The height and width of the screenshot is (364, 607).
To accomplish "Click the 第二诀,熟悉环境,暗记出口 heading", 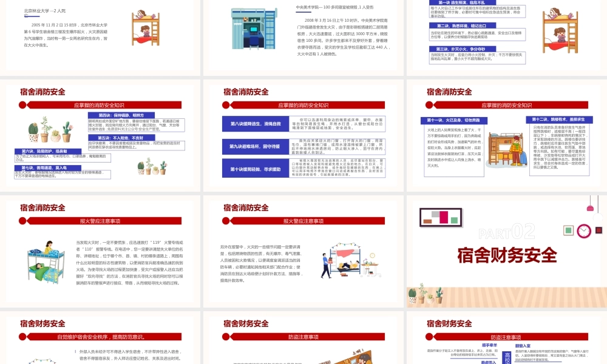I will [462, 26].
